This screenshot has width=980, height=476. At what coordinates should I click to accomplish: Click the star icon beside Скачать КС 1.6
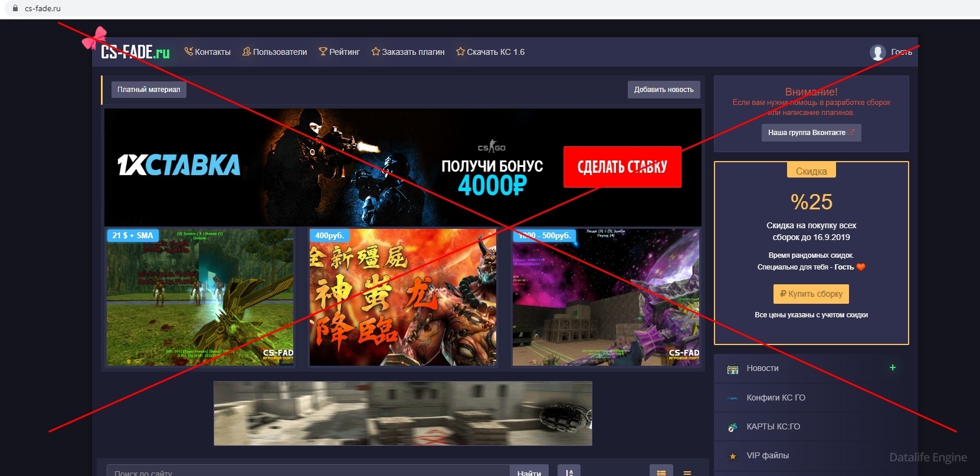click(x=460, y=51)
